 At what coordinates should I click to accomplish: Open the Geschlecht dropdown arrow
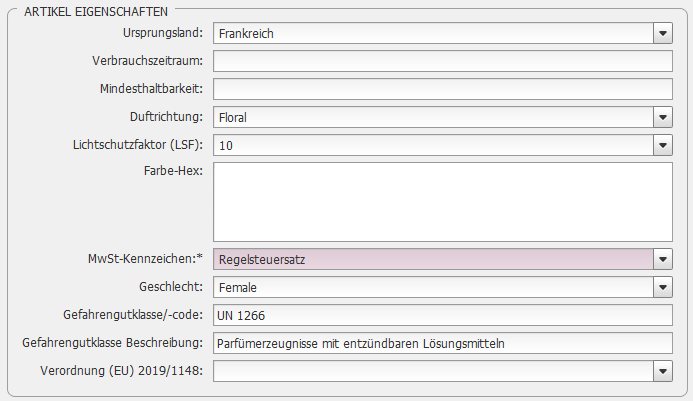click(x=663, y=287)
